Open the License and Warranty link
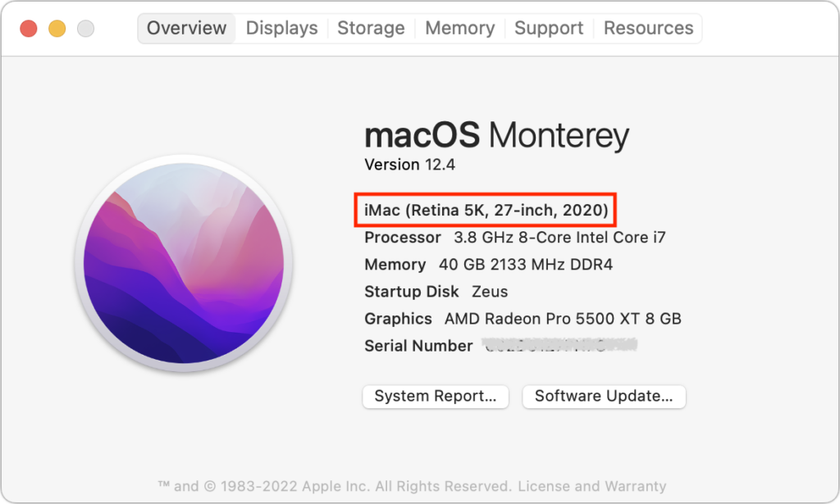840x504 pixels. [594, 486]
